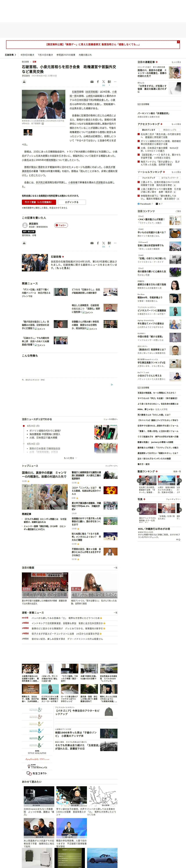Click X share icon below author section
186x868 pixels.
[x=104, y=243]
